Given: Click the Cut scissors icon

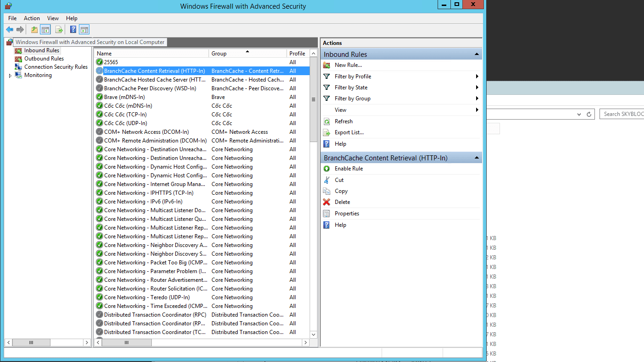Looking at the screenshot, I should (327, 180).
